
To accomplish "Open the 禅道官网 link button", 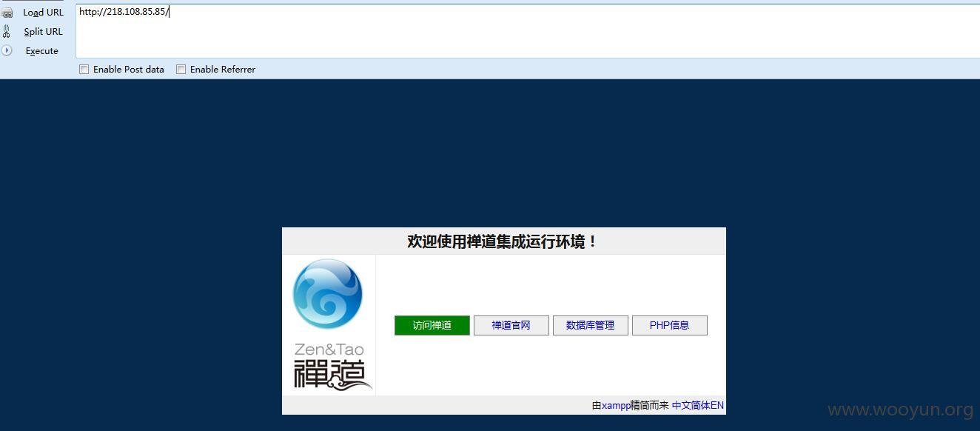I will [511, 325].
